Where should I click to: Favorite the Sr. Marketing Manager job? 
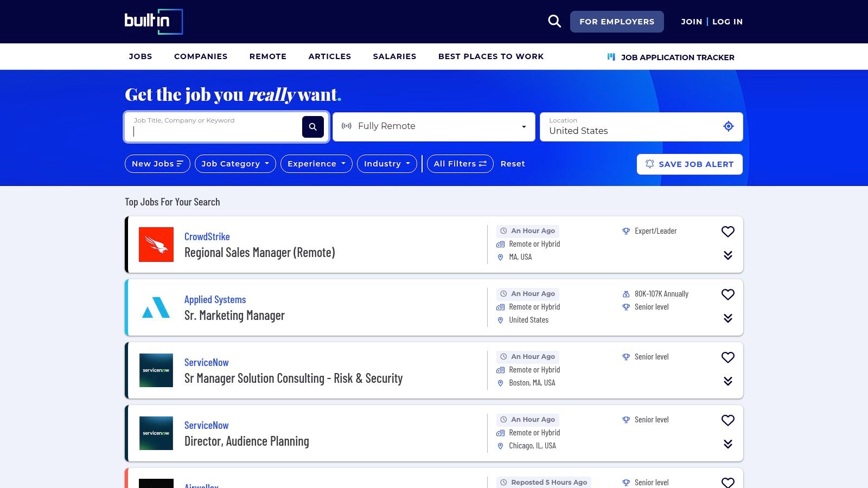click(x=727, y=294)
